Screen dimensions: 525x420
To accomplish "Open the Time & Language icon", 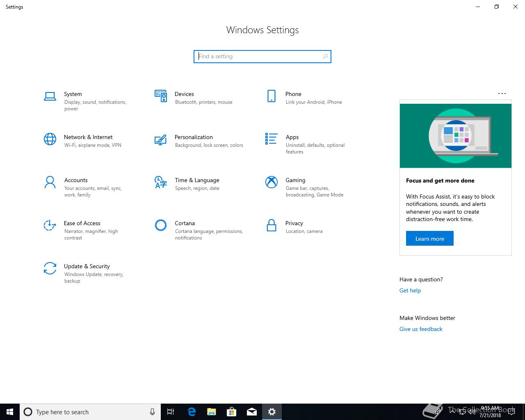I will (161, 182).
